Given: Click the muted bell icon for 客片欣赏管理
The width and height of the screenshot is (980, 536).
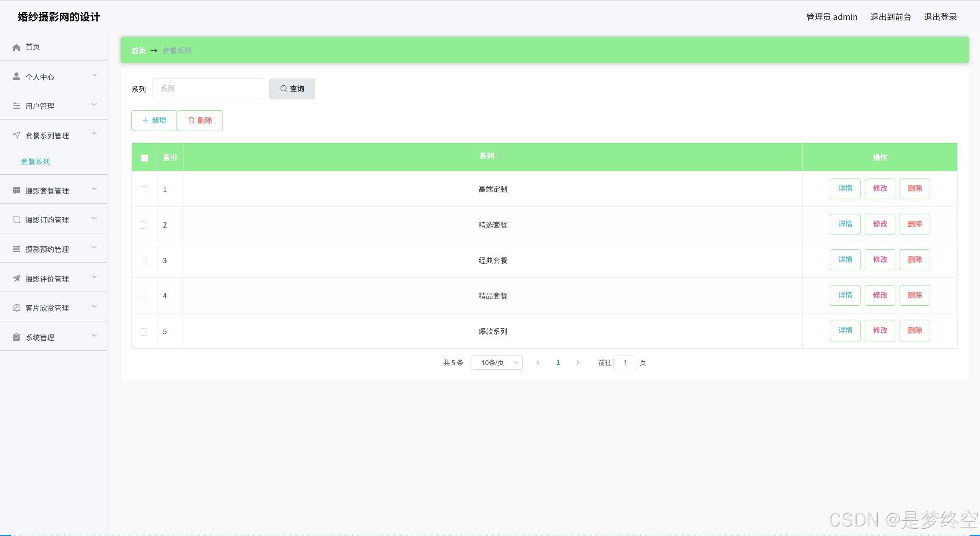Looking at the screenshot, I should [x=16, y=308].
